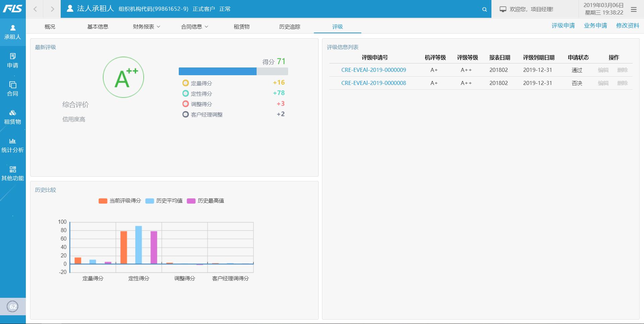Image resolution: width=644 pixels, height=324 pixels.
Task: Open the 承租人 sidebar icon
Action: click(13, 28)
